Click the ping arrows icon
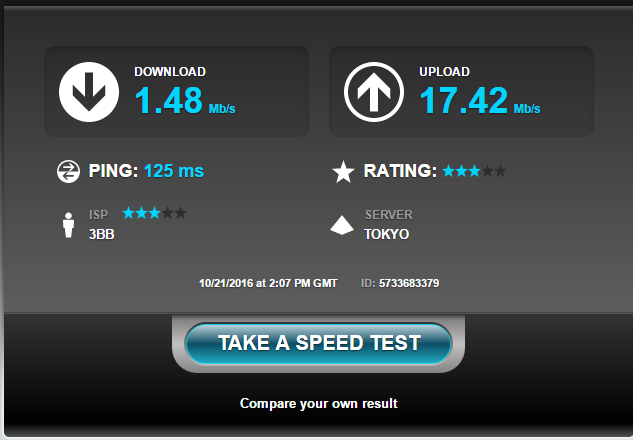633x440 pixels. pos(68,172)
